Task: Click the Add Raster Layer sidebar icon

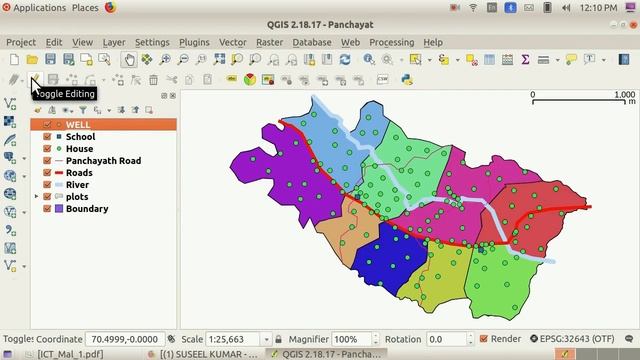Action: [x=10, y=122]
